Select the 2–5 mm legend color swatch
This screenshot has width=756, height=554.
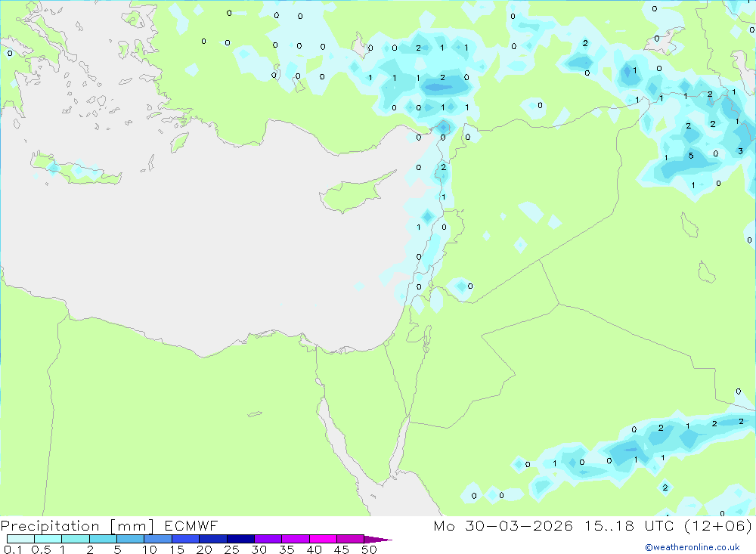[x=103, y=539]
